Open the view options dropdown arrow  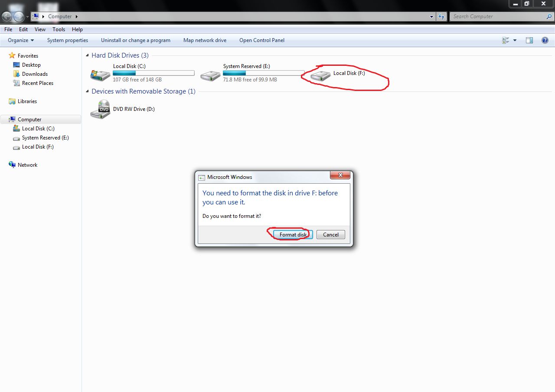[x=515, y=40]
